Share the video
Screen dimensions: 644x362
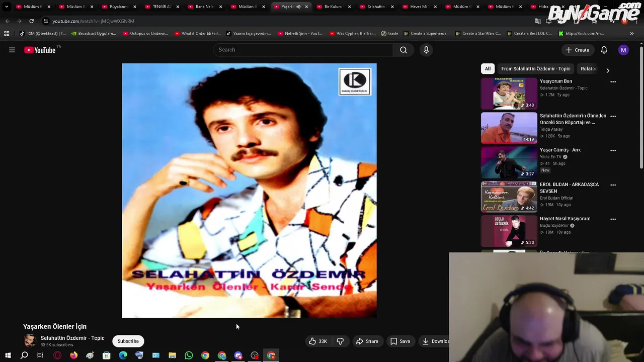tap(367, 341)
